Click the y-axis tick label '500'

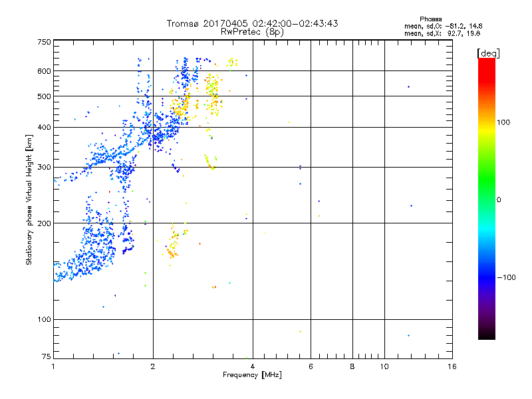(44, 96)
